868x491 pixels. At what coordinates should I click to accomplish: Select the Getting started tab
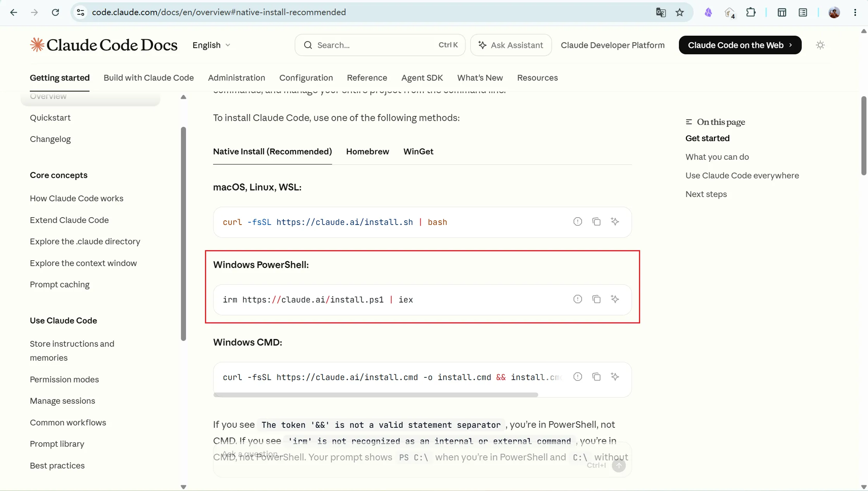coord(60,78)
